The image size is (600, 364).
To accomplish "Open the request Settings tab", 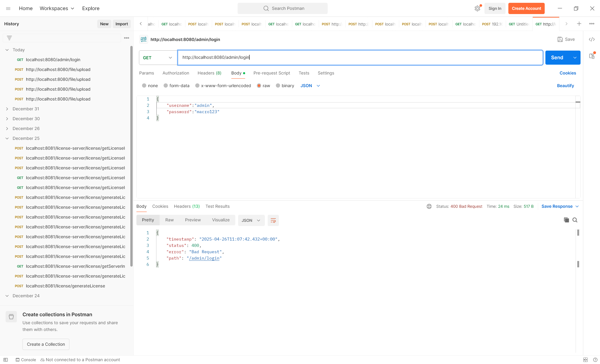I will [x=326, y=73].
